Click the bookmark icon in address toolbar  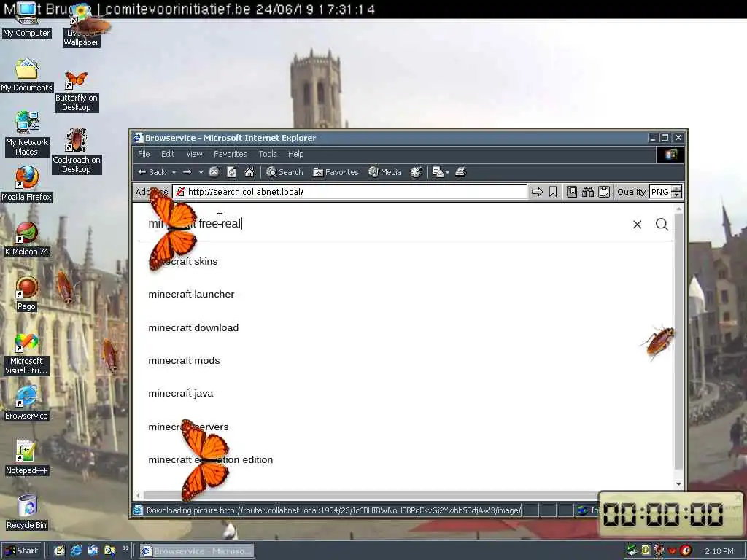click(x=553, y=192)
